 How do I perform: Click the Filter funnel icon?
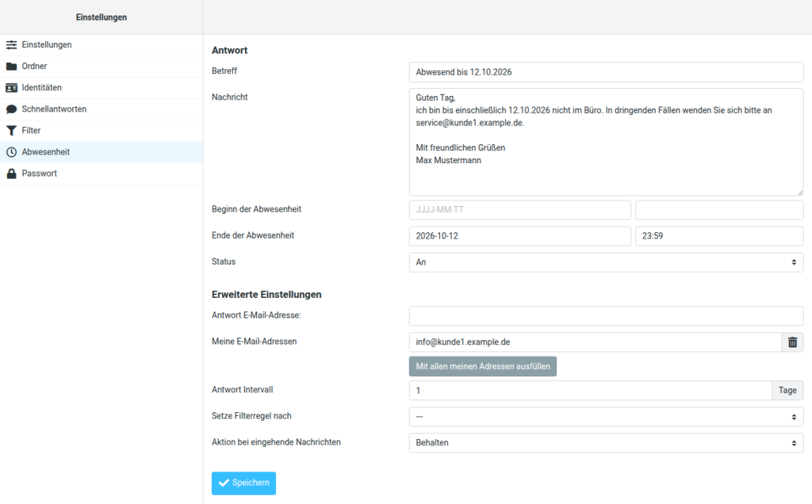point(11,131)
